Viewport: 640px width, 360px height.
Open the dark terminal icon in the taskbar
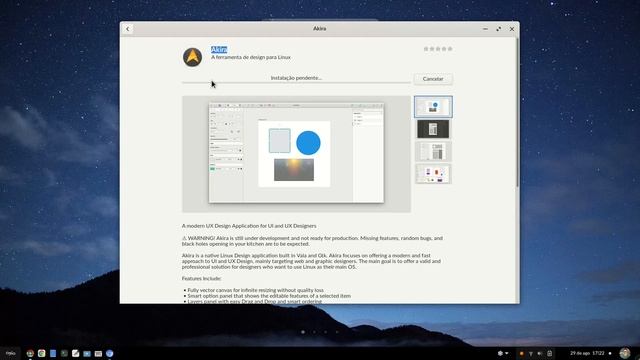tap(64, 353)
